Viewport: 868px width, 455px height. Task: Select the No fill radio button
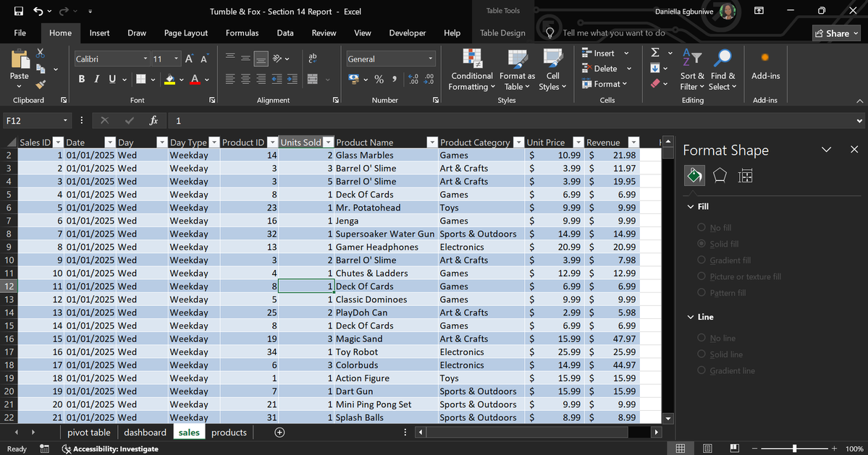pos(701,227)
